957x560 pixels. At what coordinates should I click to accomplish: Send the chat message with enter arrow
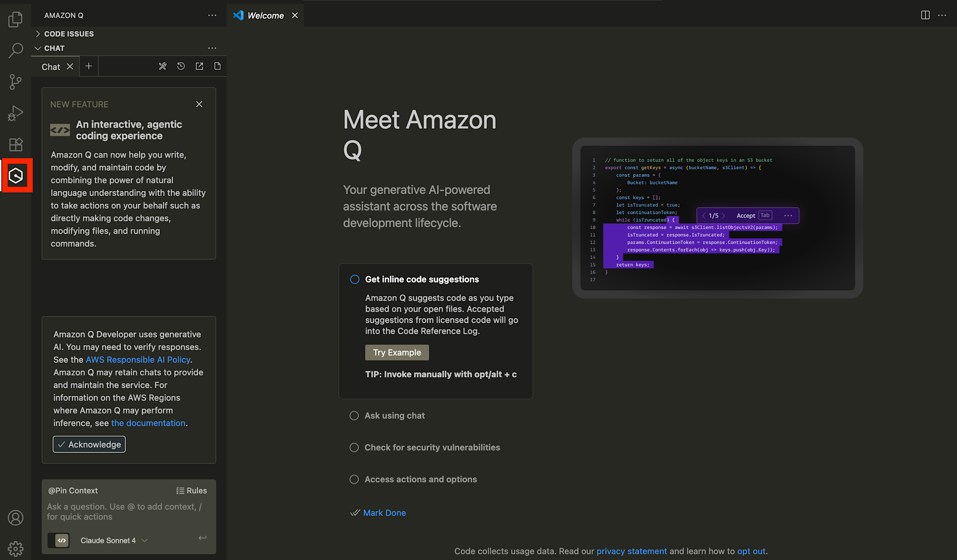click(x=202, y=538)
